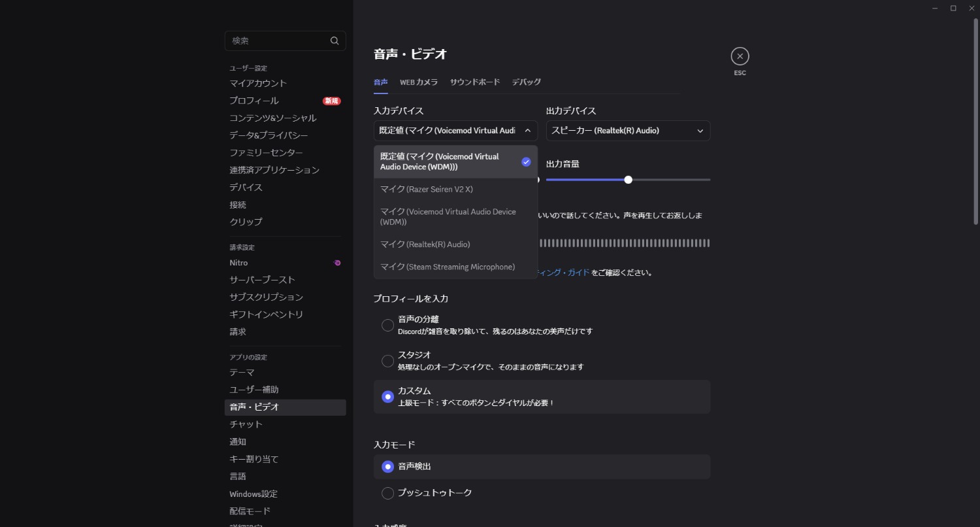Open the 出力デバイス speaker dropdown
The image size is (980, 527).
[x=628, y=131]
